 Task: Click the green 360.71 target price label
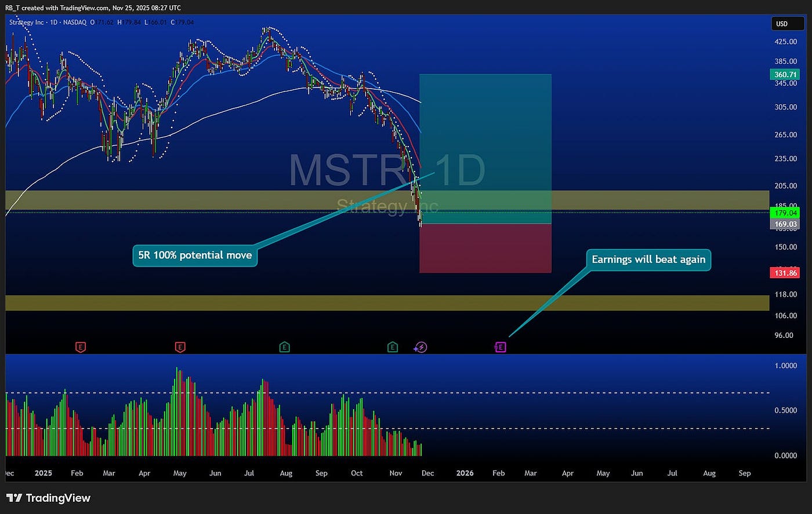coord(785,74)
